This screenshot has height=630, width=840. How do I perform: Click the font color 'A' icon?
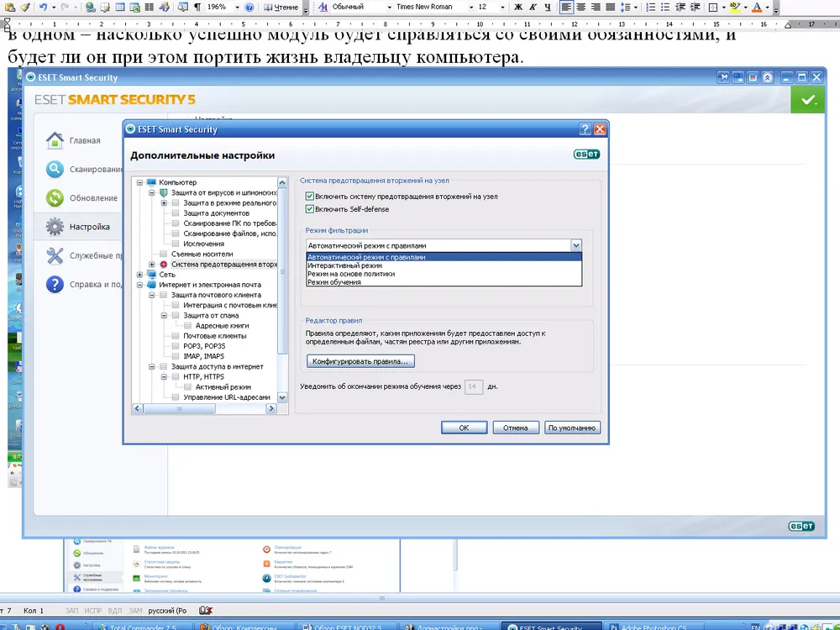click(x=756, y=8)
